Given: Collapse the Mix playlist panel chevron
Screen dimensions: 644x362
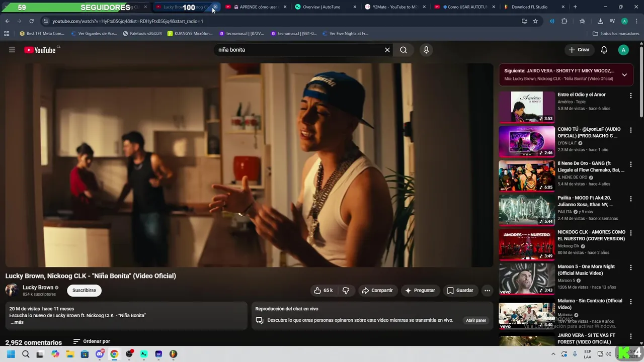Looking at the screenshot, I should click(x=624, y=75).
